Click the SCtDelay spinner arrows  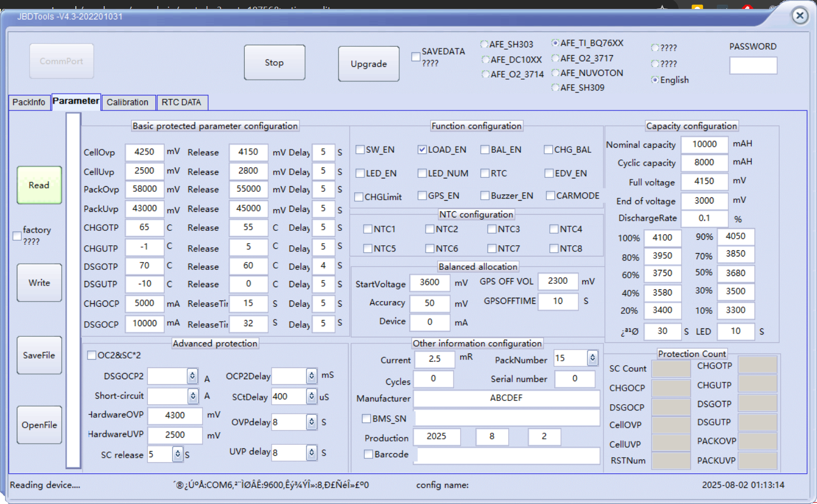311,396
